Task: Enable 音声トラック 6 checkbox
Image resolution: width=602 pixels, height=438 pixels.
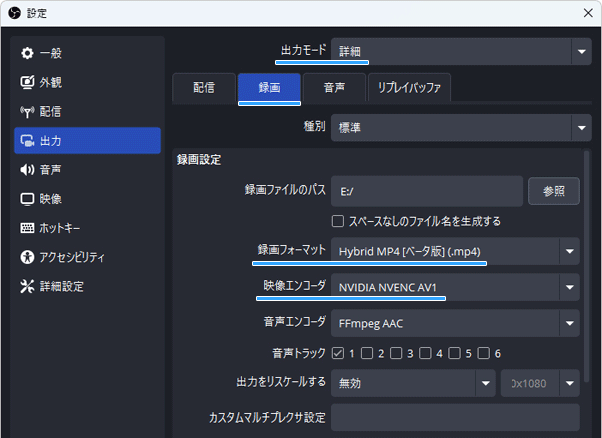Action: pos(484,353)
